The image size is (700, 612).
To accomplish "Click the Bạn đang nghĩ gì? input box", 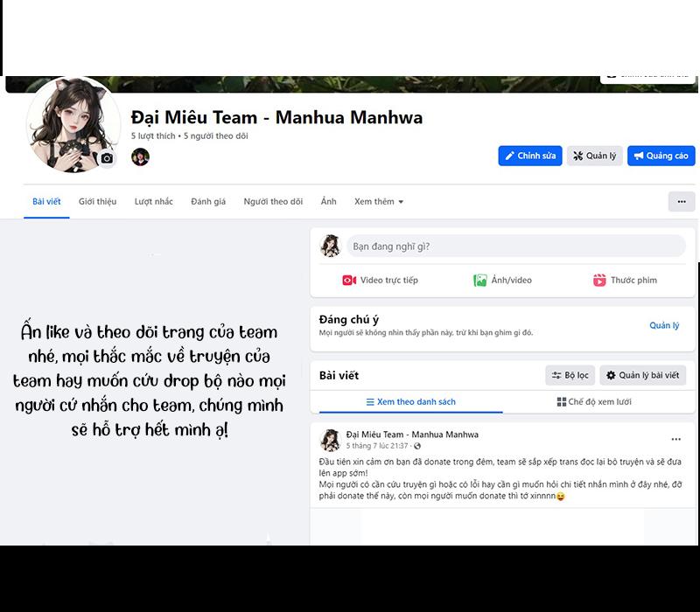I will 515,247.
